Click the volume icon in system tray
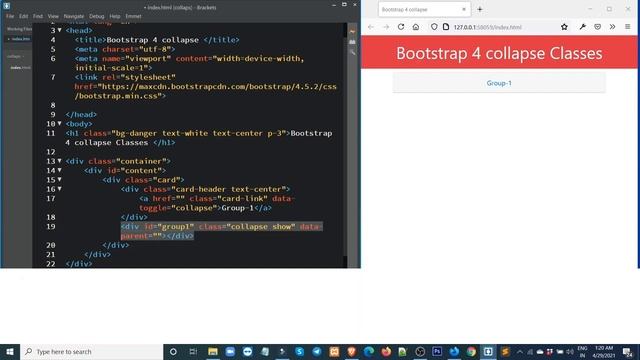 coord(570,351)
